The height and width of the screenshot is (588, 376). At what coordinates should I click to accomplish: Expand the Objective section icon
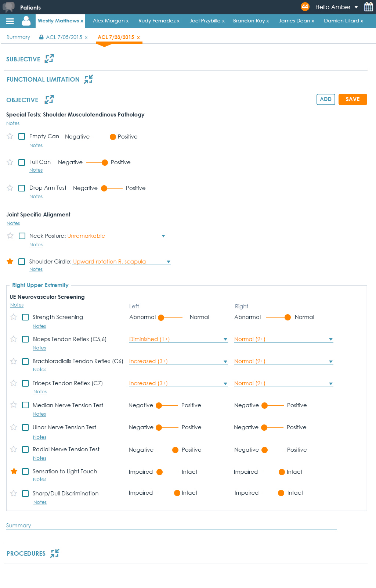[x=49, y=100]
